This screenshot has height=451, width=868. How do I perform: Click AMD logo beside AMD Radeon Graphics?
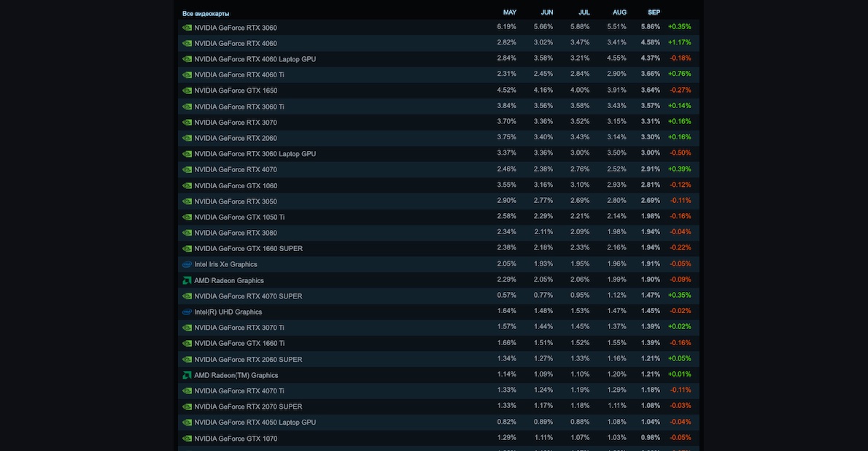(x=187, y=280)
